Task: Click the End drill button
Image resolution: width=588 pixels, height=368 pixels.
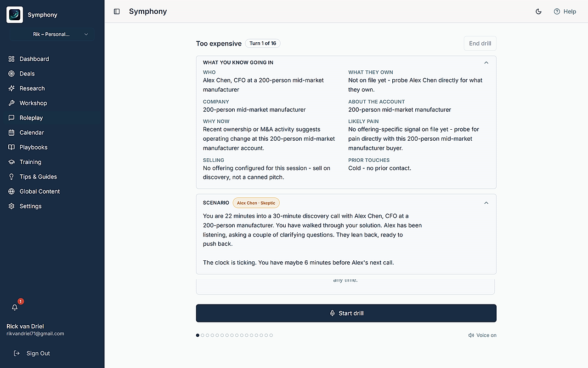Action: click(480, 43)
